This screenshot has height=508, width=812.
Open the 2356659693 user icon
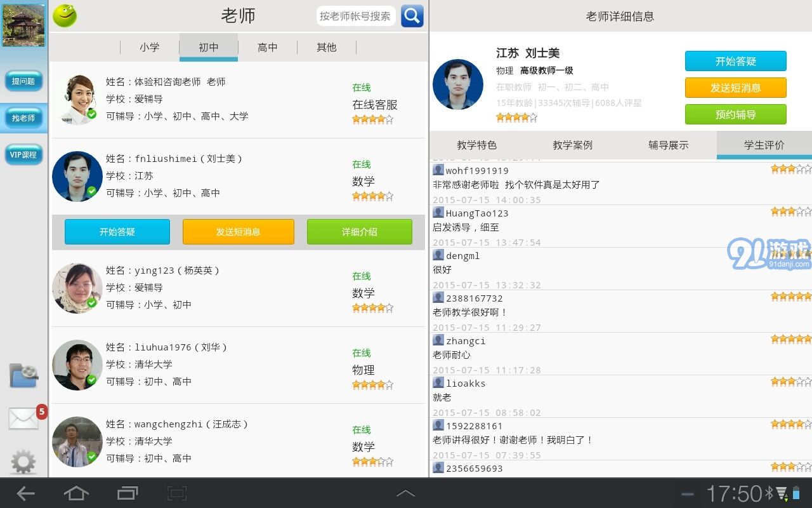438,467
